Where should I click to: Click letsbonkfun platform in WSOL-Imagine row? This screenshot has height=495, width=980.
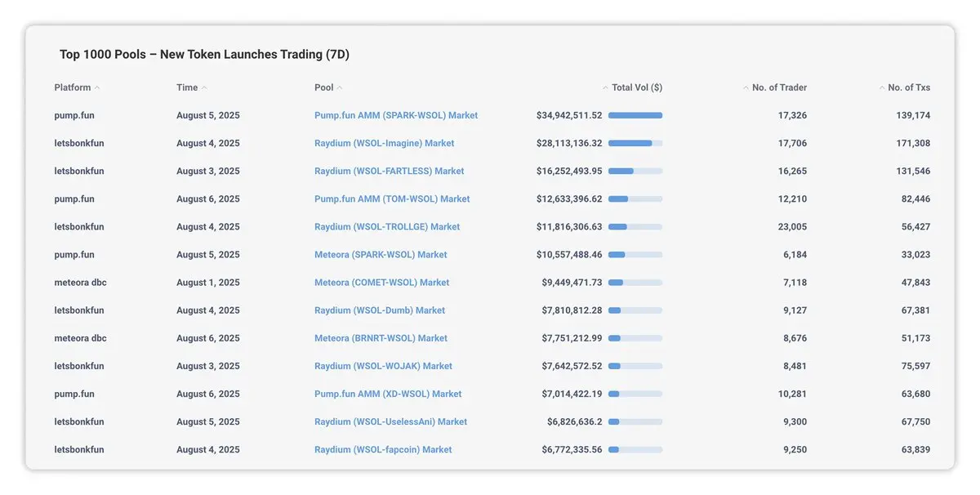79,144
